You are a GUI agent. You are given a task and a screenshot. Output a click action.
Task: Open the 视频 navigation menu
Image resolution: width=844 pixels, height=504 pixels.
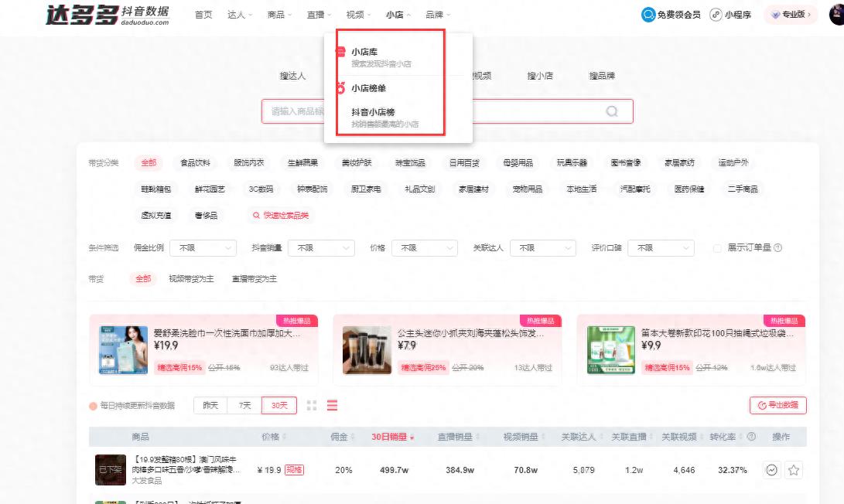tap(358, 15)
